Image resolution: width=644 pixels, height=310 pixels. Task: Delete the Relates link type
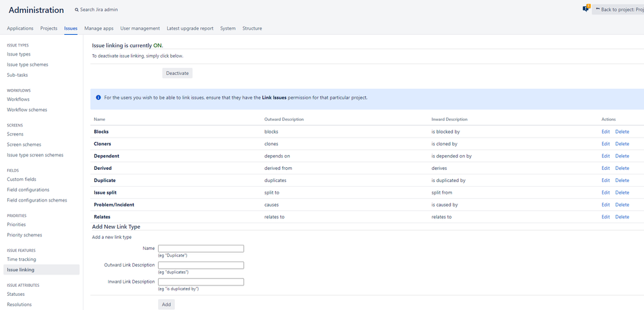pos(622,216)
